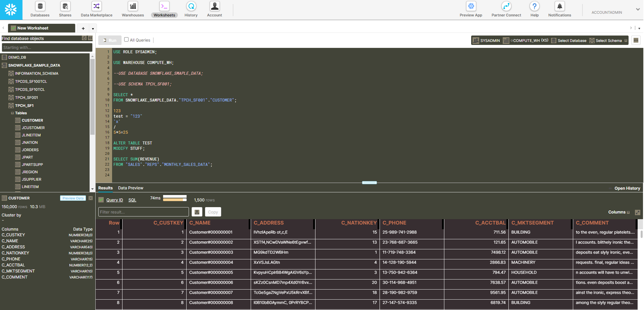
Task: Enable the All Queries checkbox
Action: coord(127,40)
